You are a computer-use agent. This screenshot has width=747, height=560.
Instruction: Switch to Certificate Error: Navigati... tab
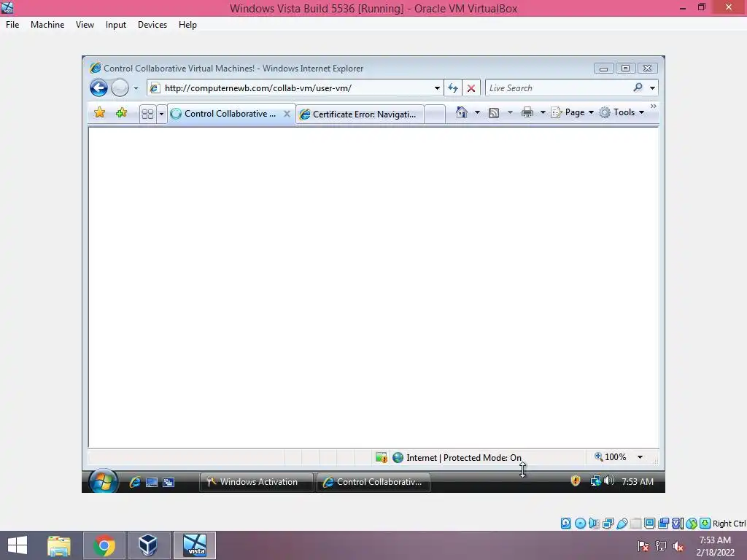click(x=360, y=114)
